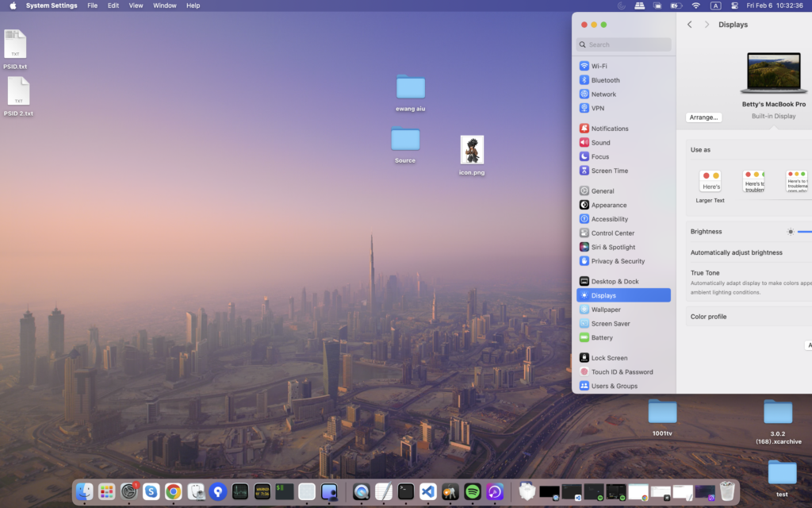Go back with the navigation chevron
The width and height of the screenshot is (812, 508).
pyautogui.click(x=689, y=25)
